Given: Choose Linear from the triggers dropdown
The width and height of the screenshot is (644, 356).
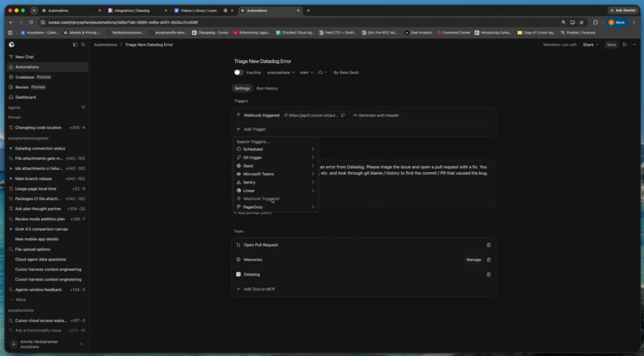Looking at the screenshot, I should (x=275, y=191).
